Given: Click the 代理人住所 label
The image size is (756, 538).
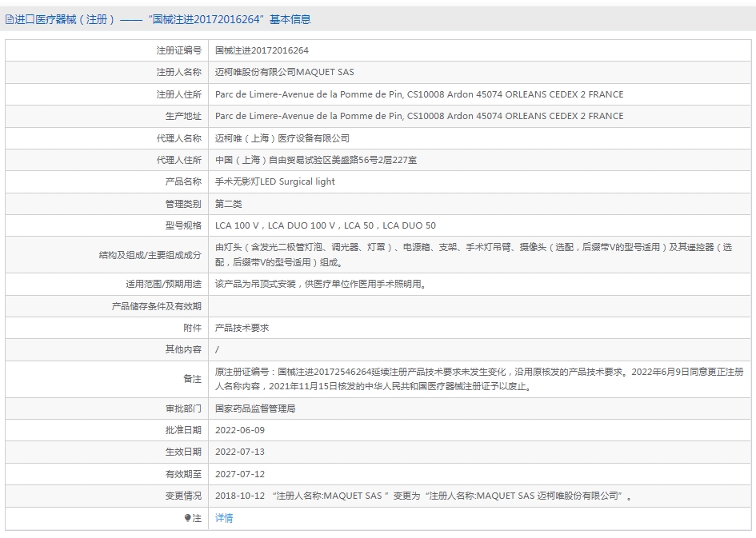Looking at the screenshot, I should [x=179, y=159].
